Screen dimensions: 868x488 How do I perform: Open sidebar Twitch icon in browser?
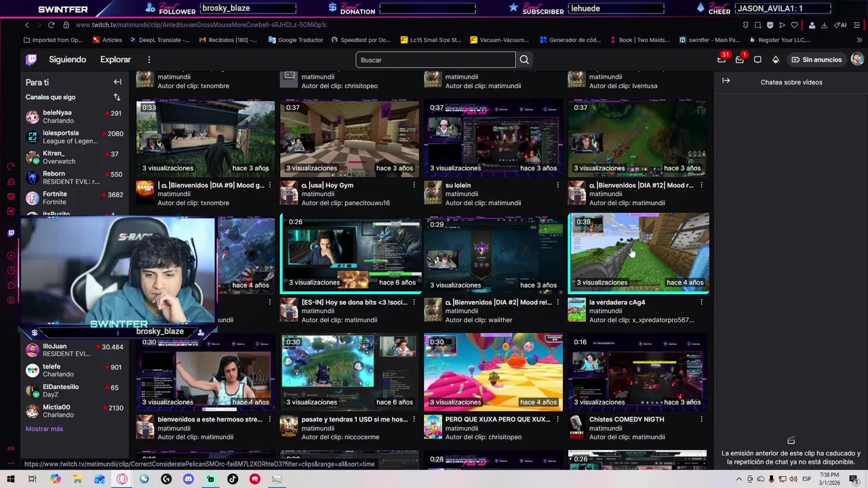[x=11, y=232]
